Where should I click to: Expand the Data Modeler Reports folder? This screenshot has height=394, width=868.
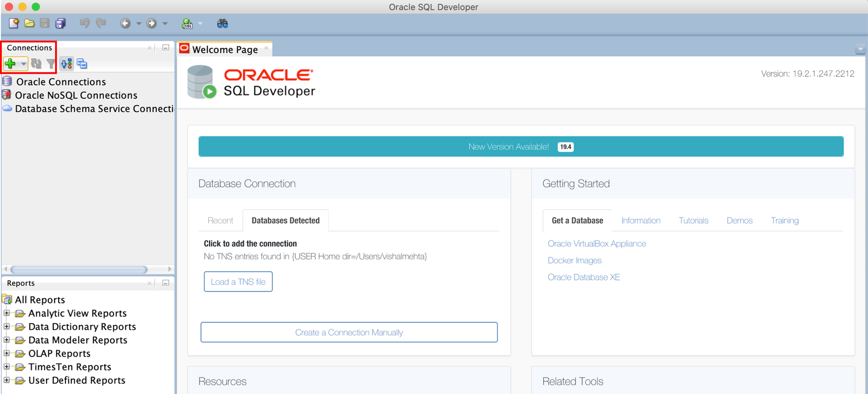[x=7, y=340]
